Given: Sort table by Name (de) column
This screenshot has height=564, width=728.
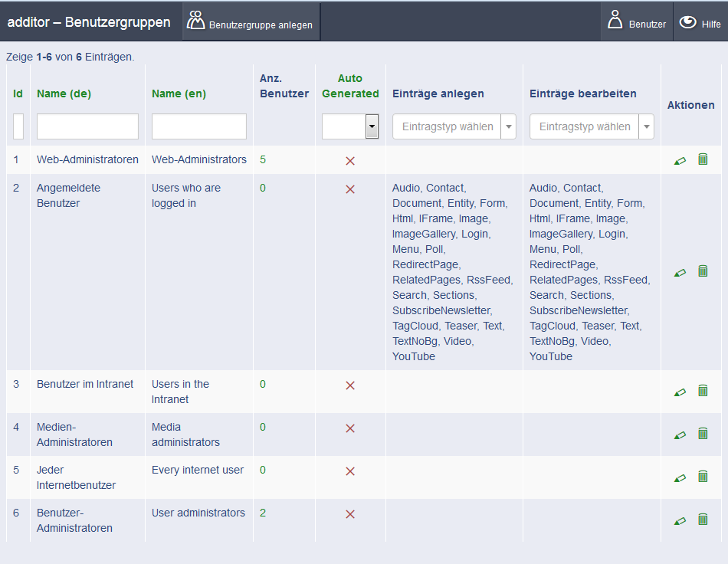Looking at the screenshot, I should click(x=64, y=93).
